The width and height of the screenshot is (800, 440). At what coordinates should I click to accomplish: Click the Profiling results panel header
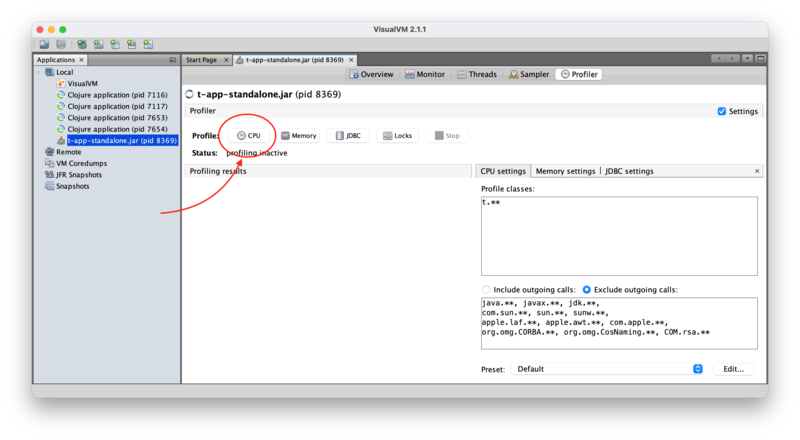pos(328,171)
